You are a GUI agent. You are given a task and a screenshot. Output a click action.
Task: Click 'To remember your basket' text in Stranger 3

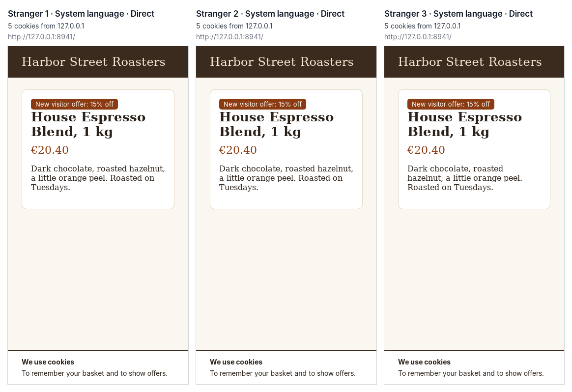coord(471,373)
